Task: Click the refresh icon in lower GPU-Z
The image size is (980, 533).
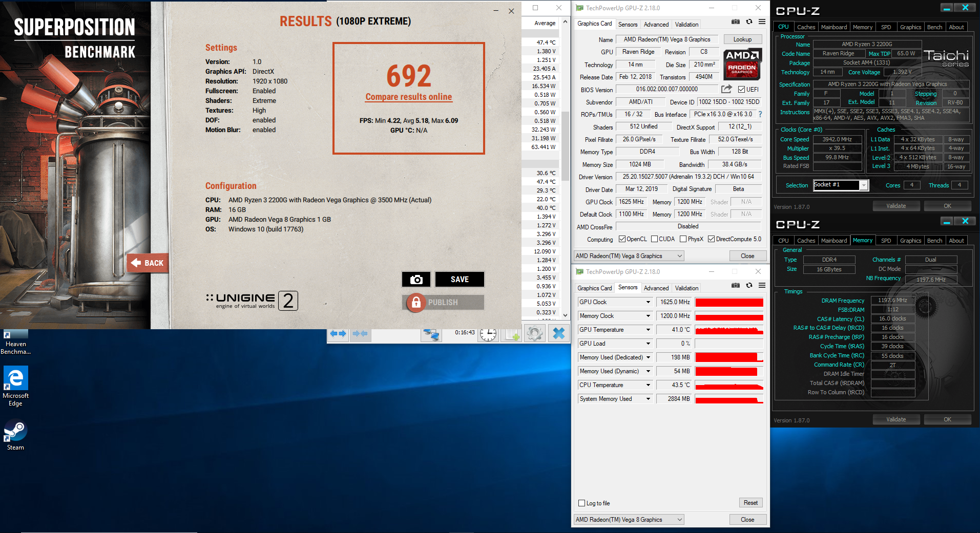Action: coord(749,286)
